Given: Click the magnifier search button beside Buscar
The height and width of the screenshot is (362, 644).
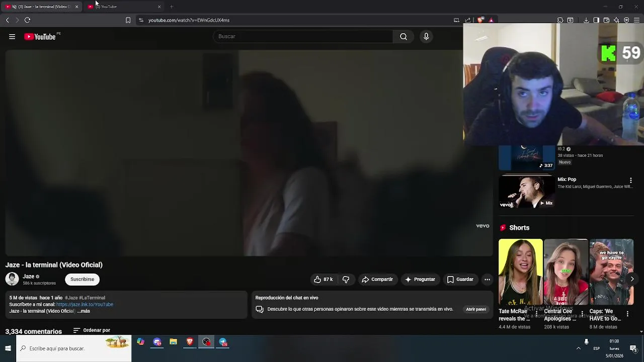Looking at the screenshot, I should tap(404, 36).
